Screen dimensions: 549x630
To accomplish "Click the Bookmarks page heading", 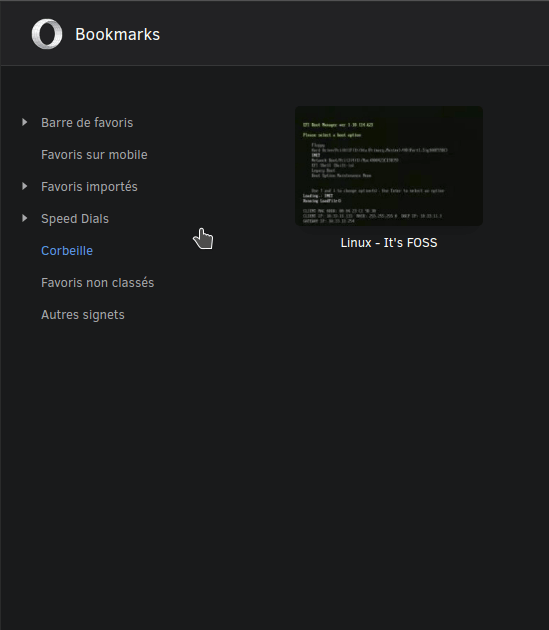I will (117, 35).
